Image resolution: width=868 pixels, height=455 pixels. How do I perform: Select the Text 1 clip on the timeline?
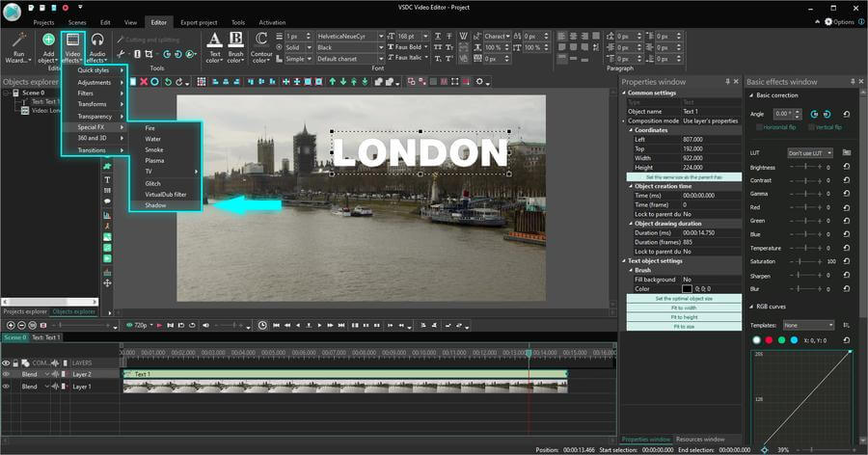pyautogui.click(x=345, y=374)
